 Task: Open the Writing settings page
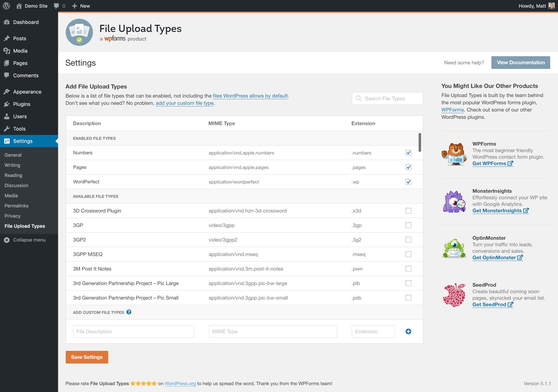point(12,165)
